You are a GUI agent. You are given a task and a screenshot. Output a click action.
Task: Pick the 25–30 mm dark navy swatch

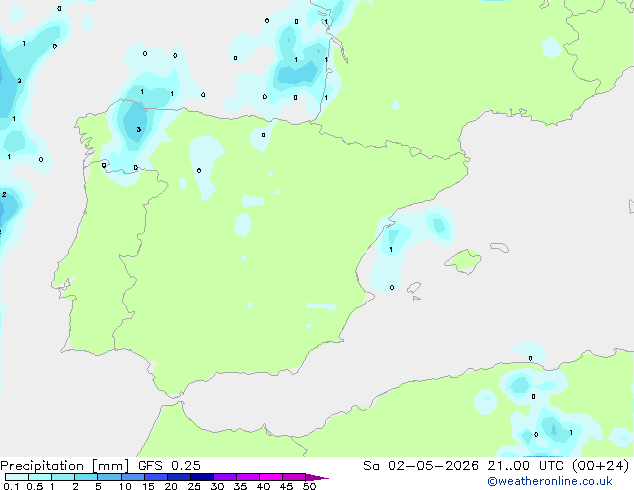201,477
